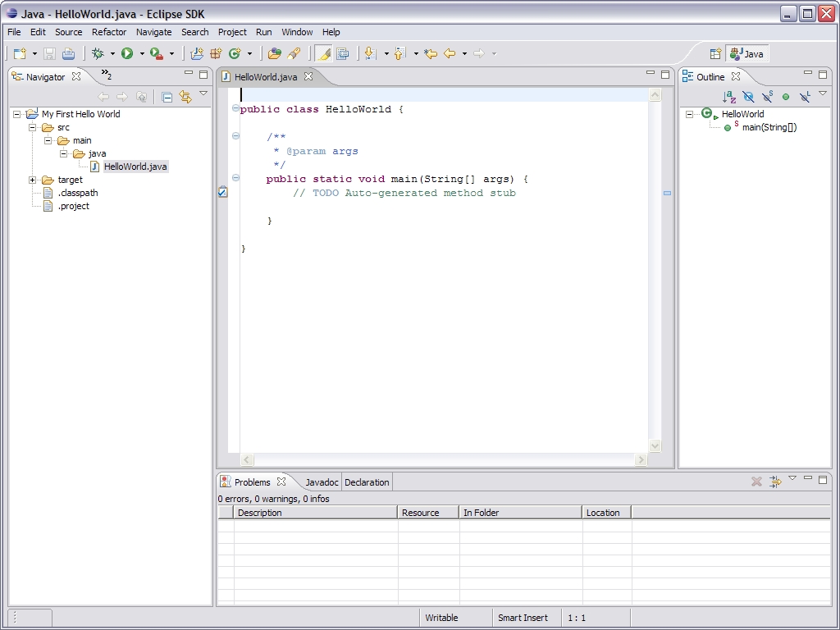Viewport: 840px width, 630px height.
Task: Click the Search flashlight toolbar icon
Action: 294,53
